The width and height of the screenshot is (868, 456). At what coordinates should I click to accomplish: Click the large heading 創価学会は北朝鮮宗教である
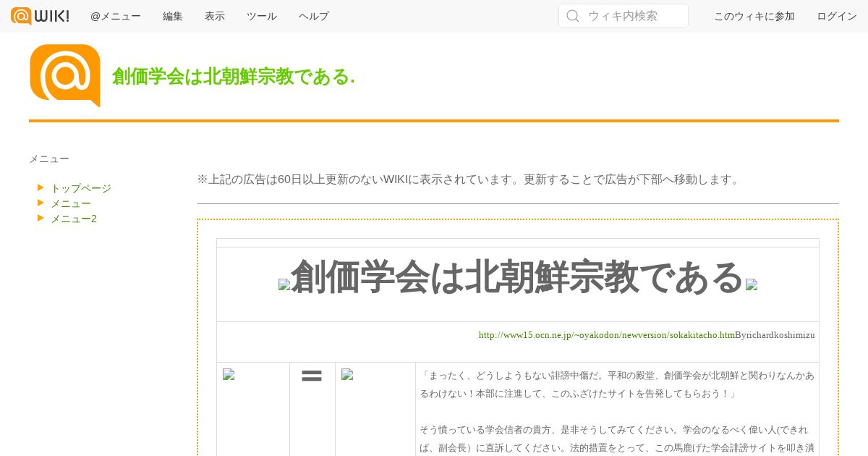tap(518, 277)
